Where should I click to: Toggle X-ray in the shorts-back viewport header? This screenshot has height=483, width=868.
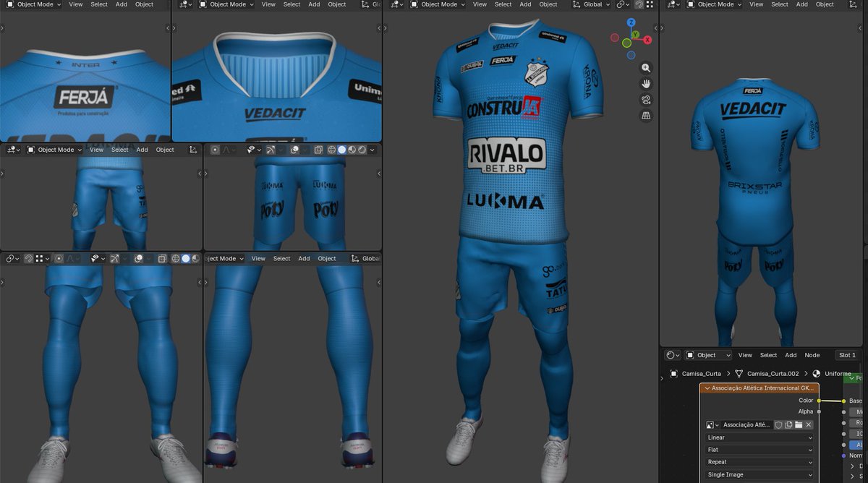coord(318,150)
